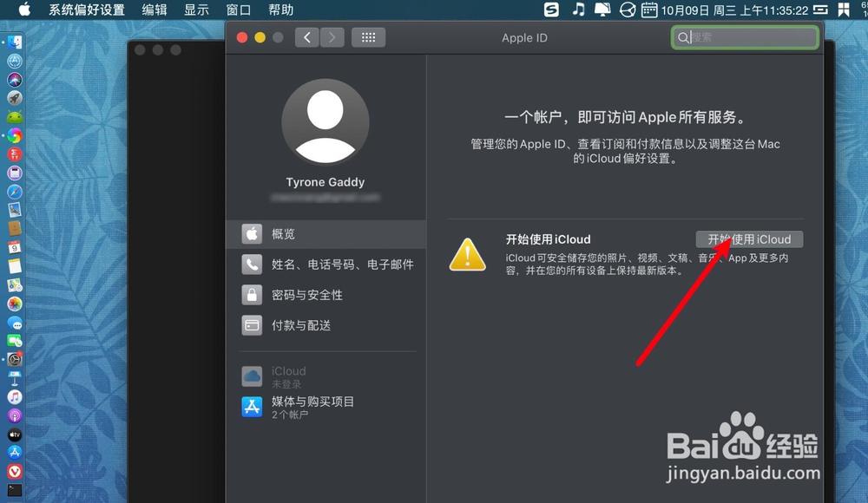
Task: Select the Apple logo icon on 概览 row
Action: click(x=252, y=233)
